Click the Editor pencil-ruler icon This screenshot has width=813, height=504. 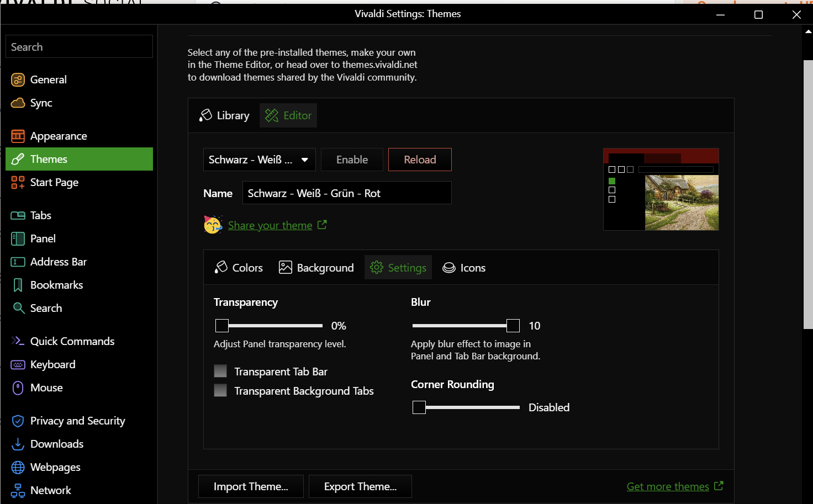[x=271, y=115]
